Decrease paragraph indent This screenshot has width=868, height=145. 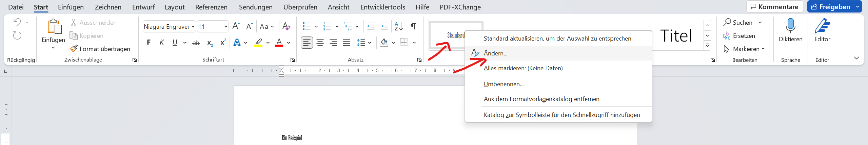[371, 26]
